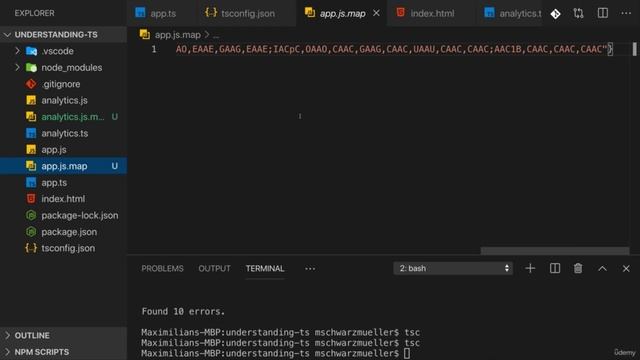Click the npm icon beside package.json

[x=31, y=232]
